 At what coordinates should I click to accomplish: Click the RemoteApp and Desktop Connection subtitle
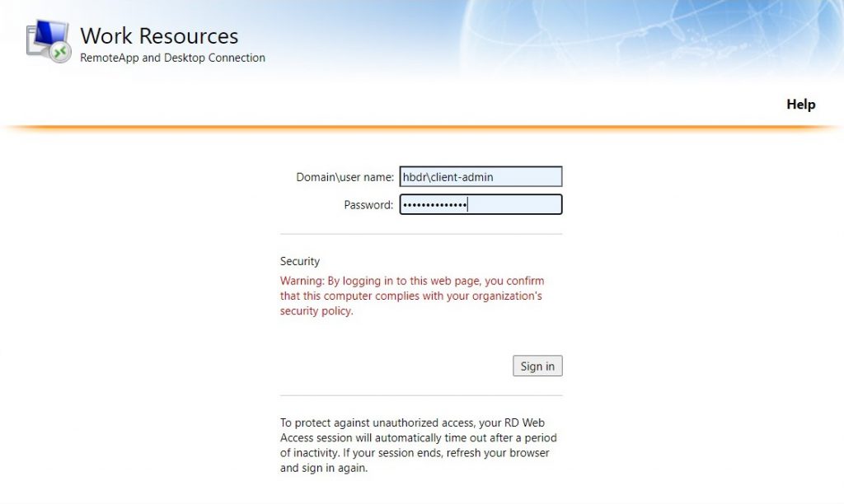coord(172,58)
